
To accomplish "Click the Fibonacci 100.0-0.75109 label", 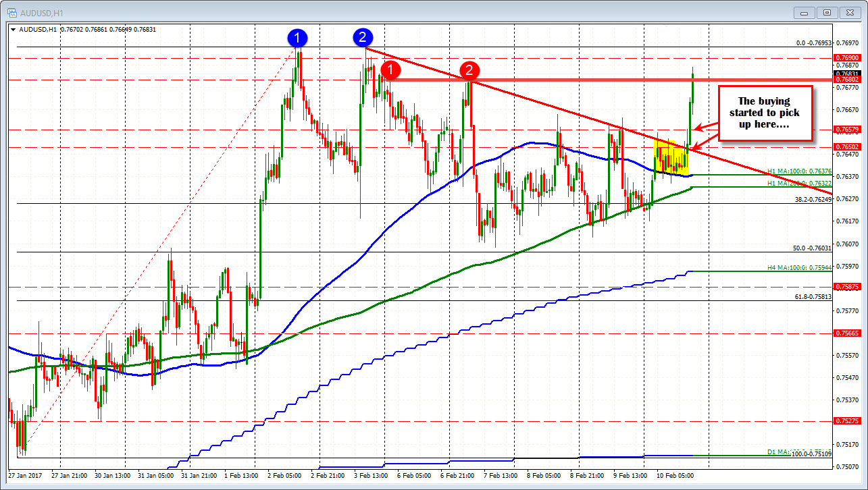I will (x=813, y=454).
